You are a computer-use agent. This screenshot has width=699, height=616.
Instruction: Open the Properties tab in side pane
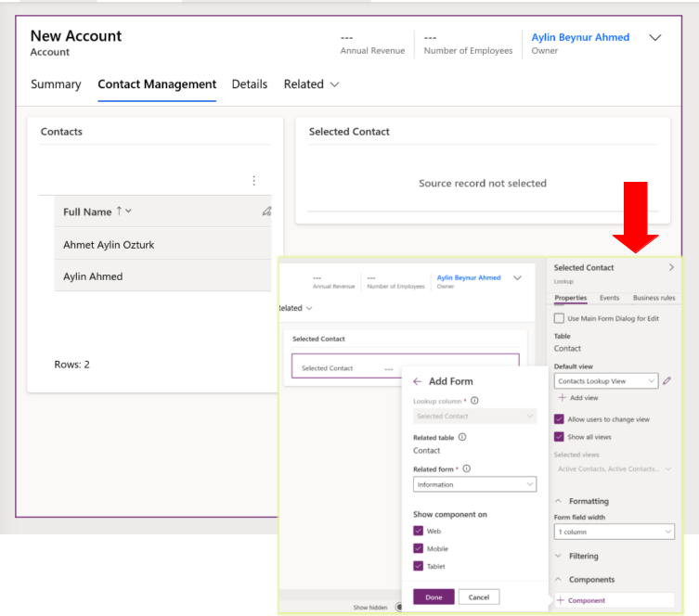point(571,298)
